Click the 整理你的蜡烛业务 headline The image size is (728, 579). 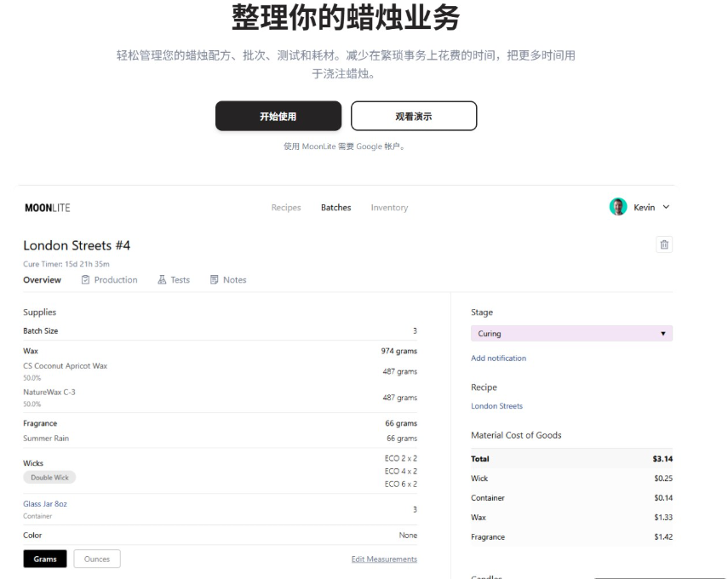coord(346,17)
